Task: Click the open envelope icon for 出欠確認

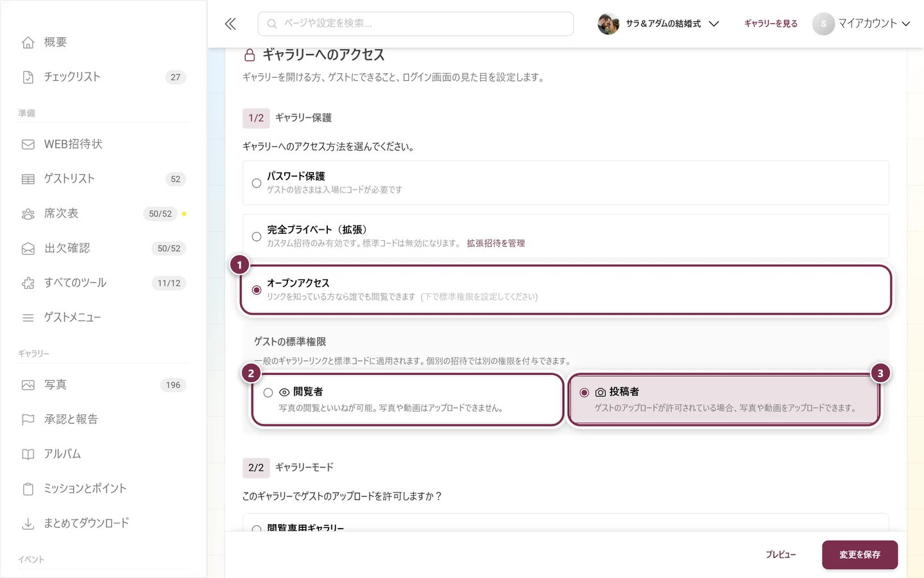Action: [x=28, y=249]
